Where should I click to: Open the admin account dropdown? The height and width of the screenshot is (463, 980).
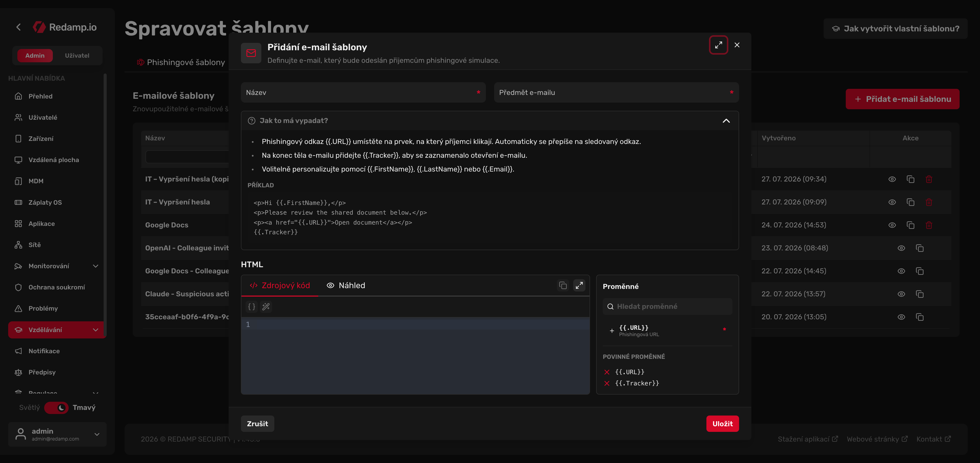[x=57, y=434]
